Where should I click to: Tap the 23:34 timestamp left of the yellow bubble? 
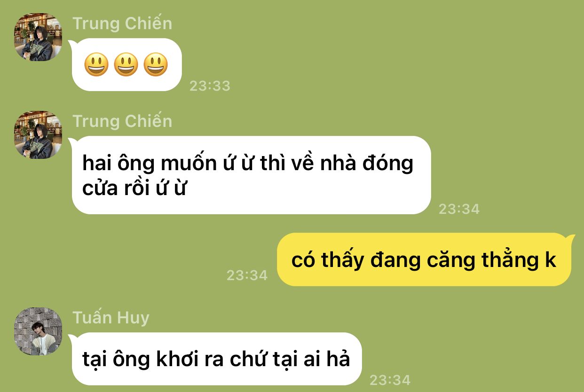click(x=247, y=275)
